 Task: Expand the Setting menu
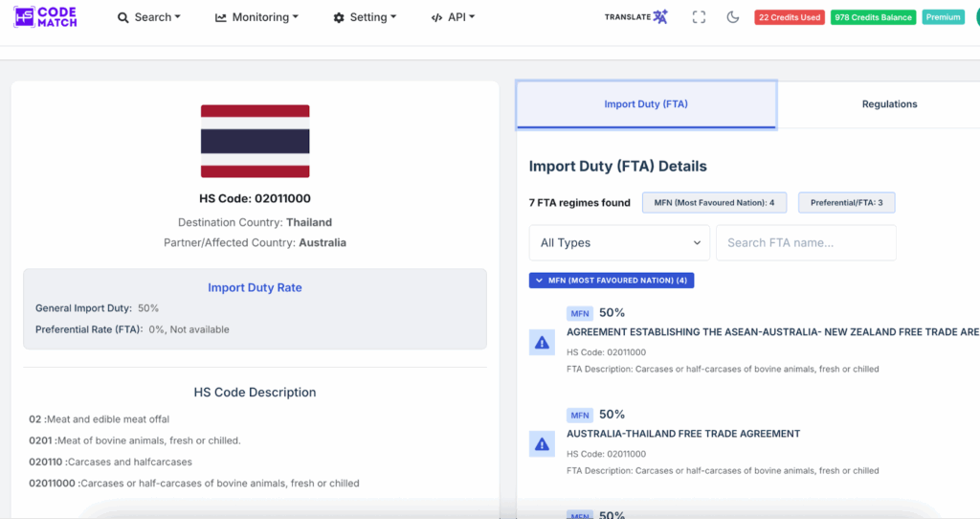coord(365,17)
